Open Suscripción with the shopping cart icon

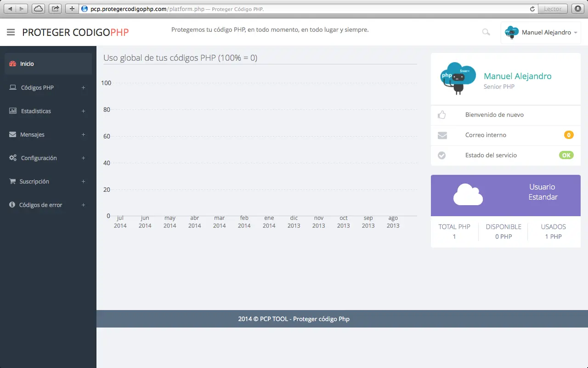(12, 181)
